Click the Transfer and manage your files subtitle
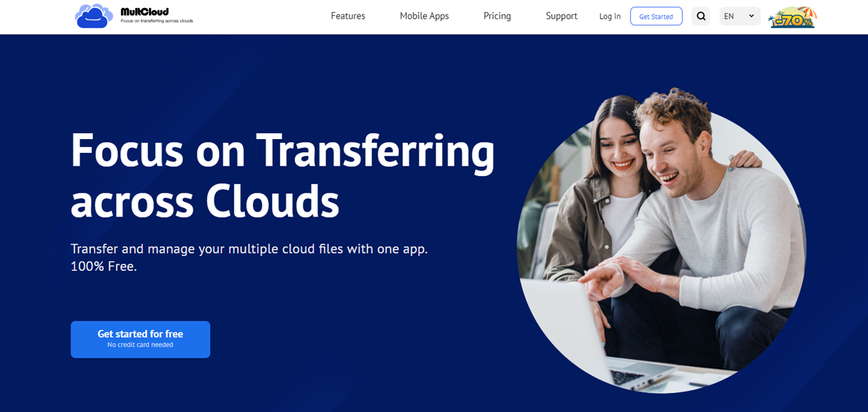Image resolution: width=868 pixels, height=412 pixels. click(250, 257)
